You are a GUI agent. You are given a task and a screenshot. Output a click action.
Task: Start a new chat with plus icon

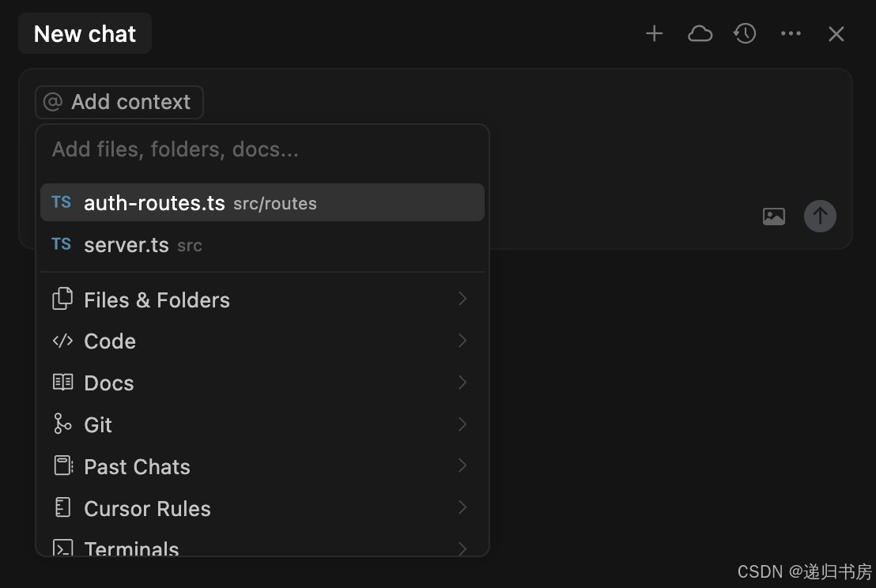tap(654, 33)
